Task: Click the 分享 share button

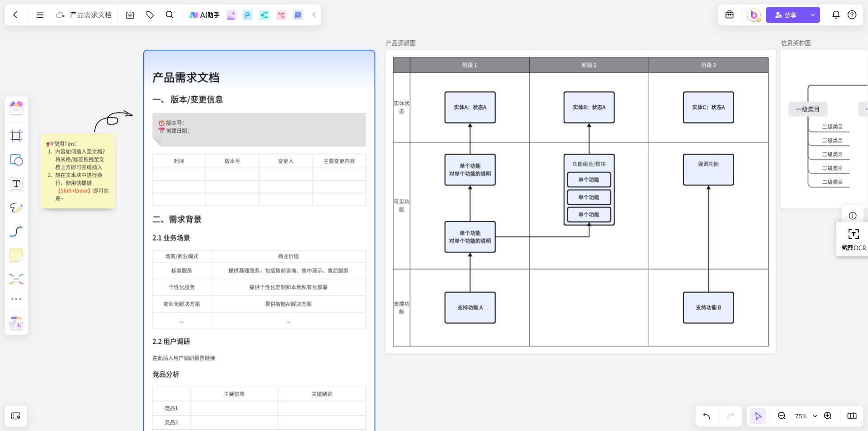Action: pyautogui.click(x=786, y=15)
